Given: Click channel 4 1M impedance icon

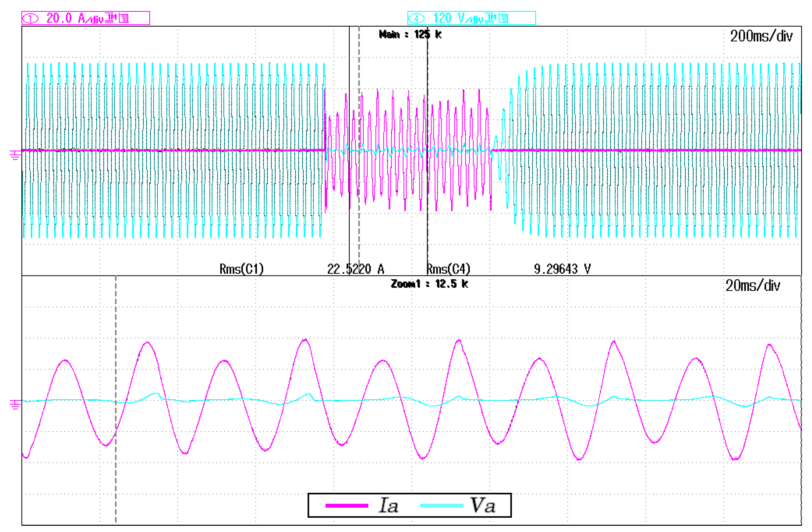Looking at the screenshot, I should coord(491,18).
